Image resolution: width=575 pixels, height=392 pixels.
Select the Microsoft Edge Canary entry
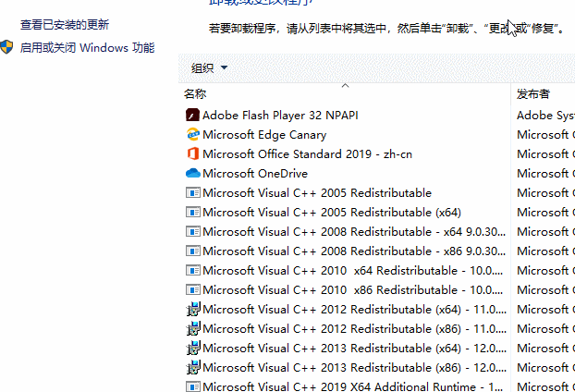tap(264, 135)
